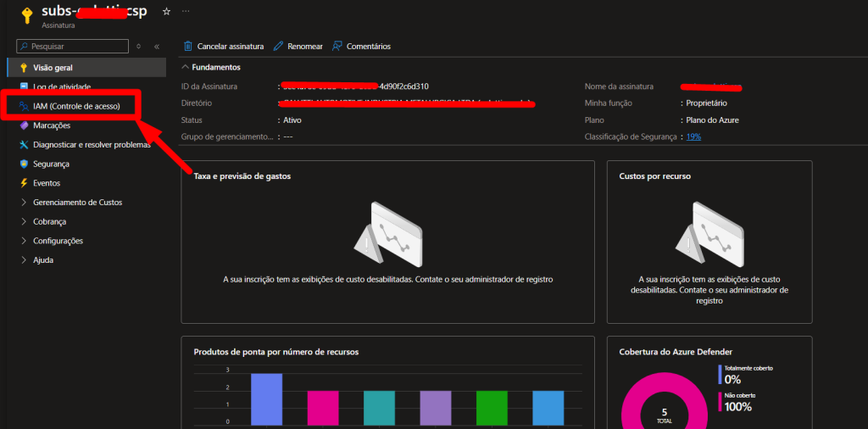This screenshot has height=429, width=868.
Task: Click the 19% security score link
Action: [x=693, y=136]
